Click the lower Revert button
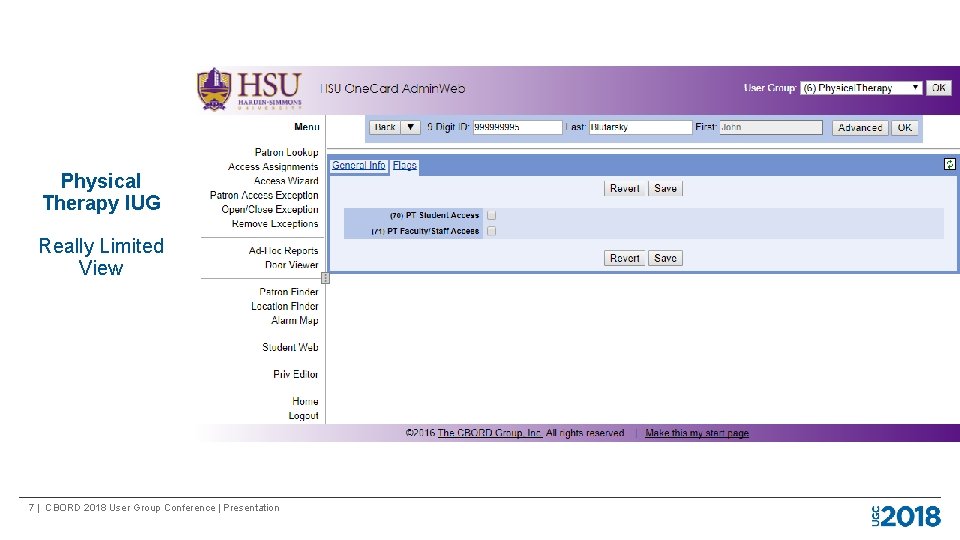The height and width of the screenshot is (540, 960). point(624,258)
